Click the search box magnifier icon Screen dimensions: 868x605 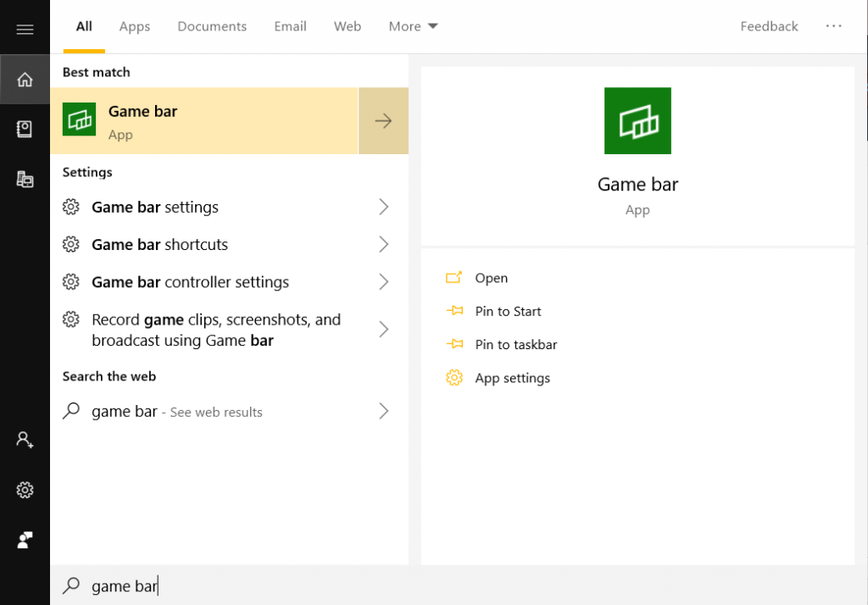[71, 585]
